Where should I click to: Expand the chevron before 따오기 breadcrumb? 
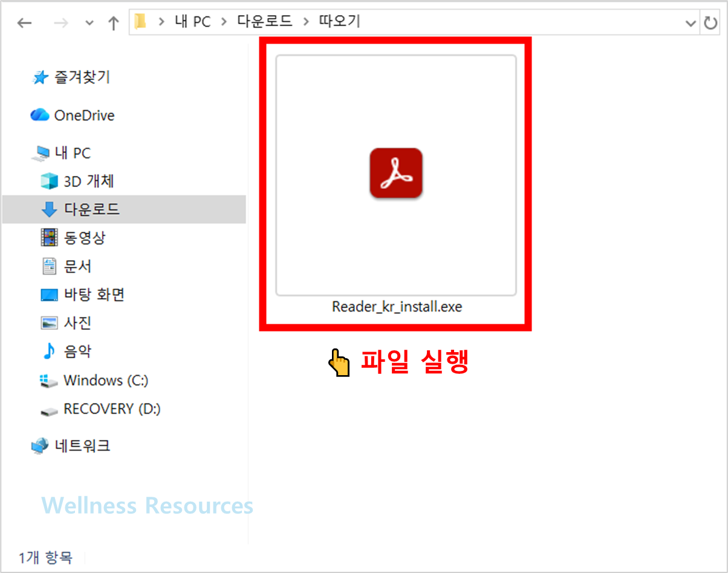(x=305, y=22)
